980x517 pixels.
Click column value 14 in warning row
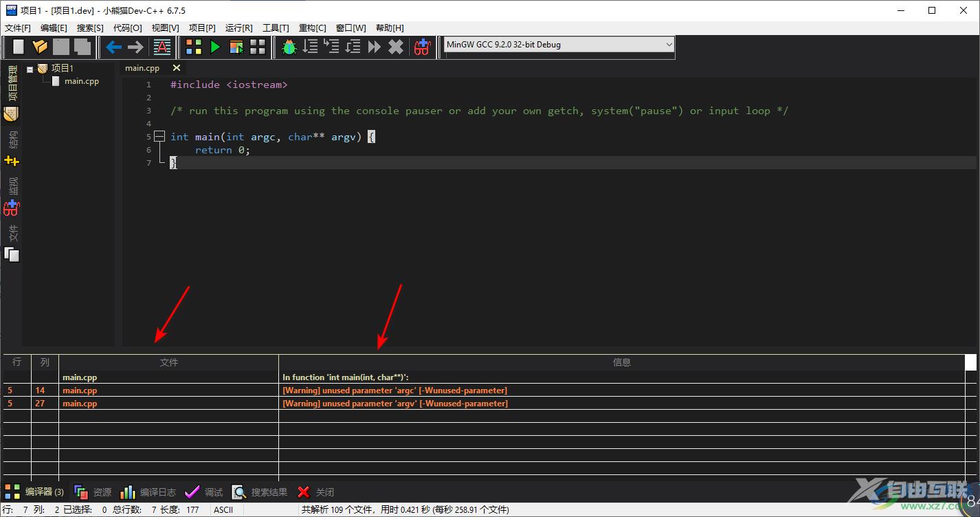[40, 390]
